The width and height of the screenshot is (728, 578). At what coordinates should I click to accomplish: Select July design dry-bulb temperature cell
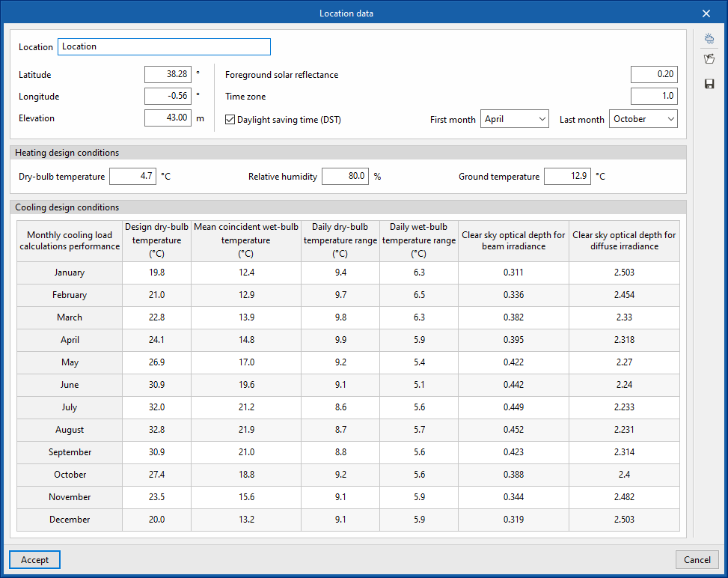pyautogui.click(x=157, y=407)
